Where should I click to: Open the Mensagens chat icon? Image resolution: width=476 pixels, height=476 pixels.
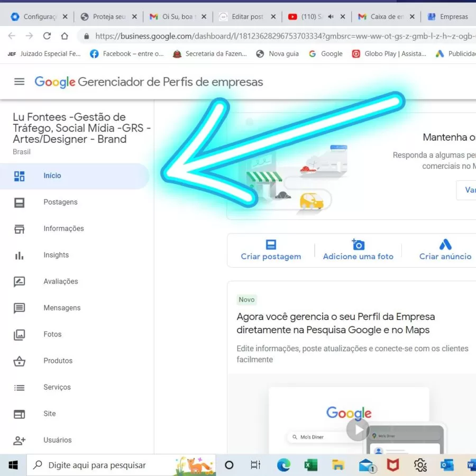click(x=19, y=308)
